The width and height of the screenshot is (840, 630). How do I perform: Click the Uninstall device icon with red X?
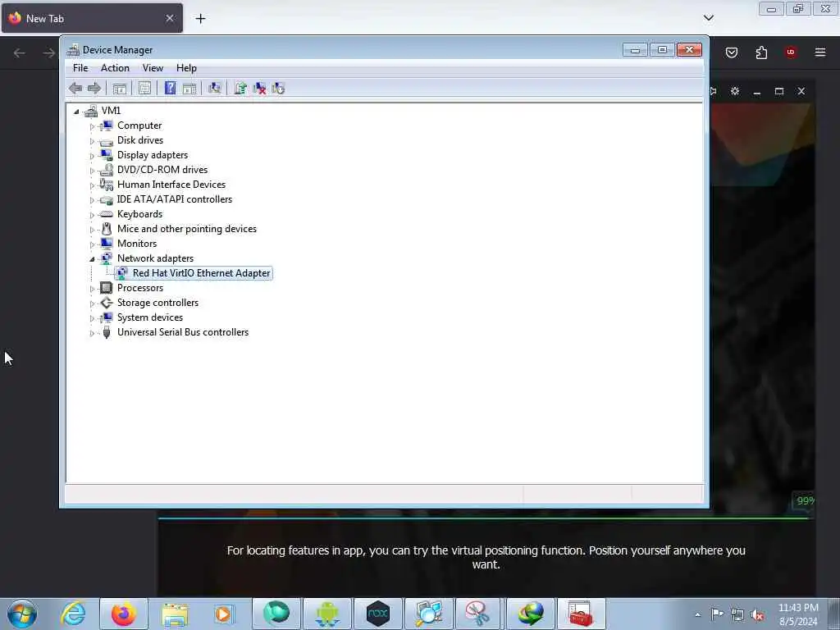(259, 89)
